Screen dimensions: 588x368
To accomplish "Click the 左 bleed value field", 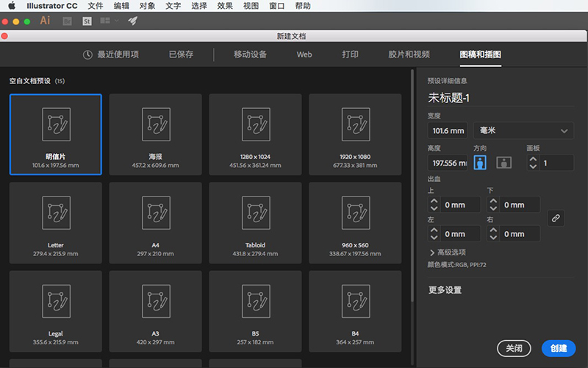I will tap(460, 233).
